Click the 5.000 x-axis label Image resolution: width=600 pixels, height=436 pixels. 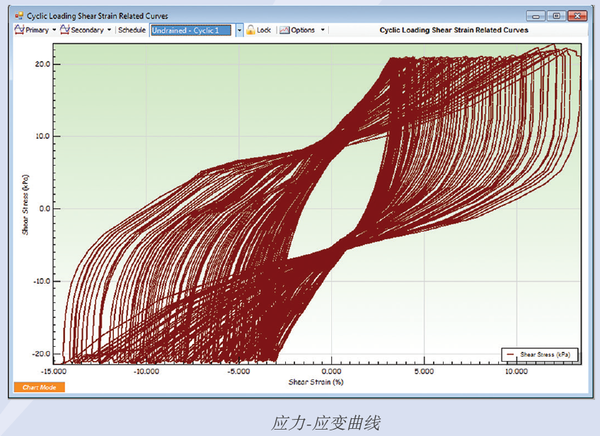[424, 371]
